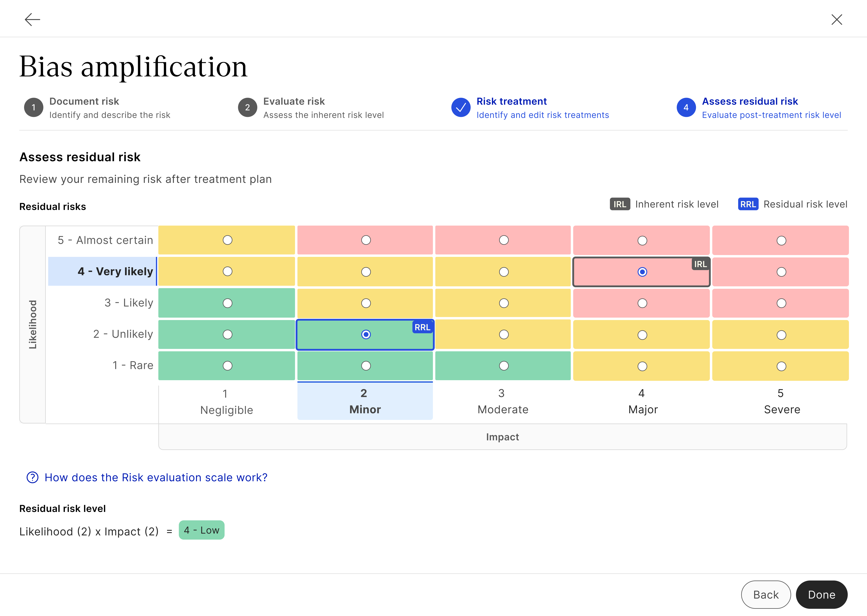Select Almost certain and Negligible radio
867x616 pixels.
pos(227,240)
